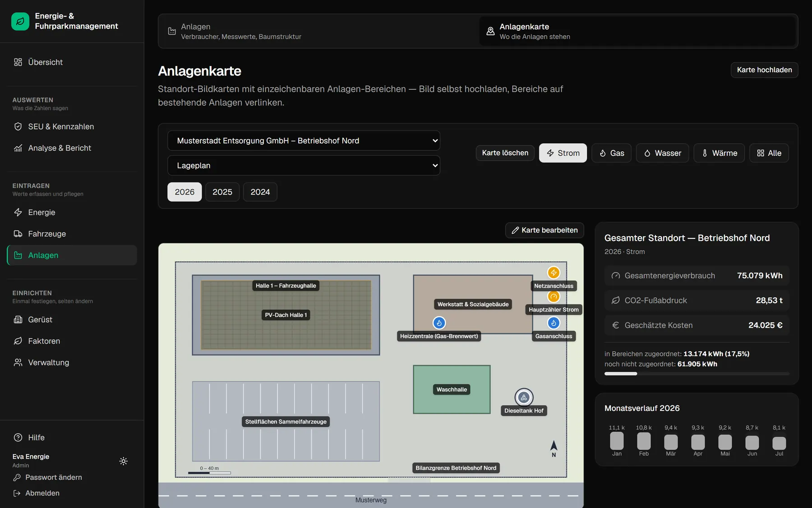Switch to the Anlagenkarte tab

click(x=637, y=31)
